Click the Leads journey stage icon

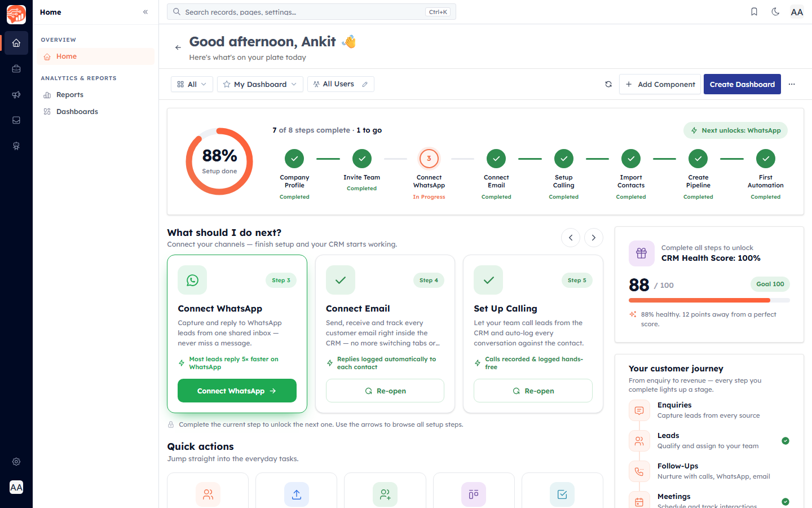(x=639, y=441)
